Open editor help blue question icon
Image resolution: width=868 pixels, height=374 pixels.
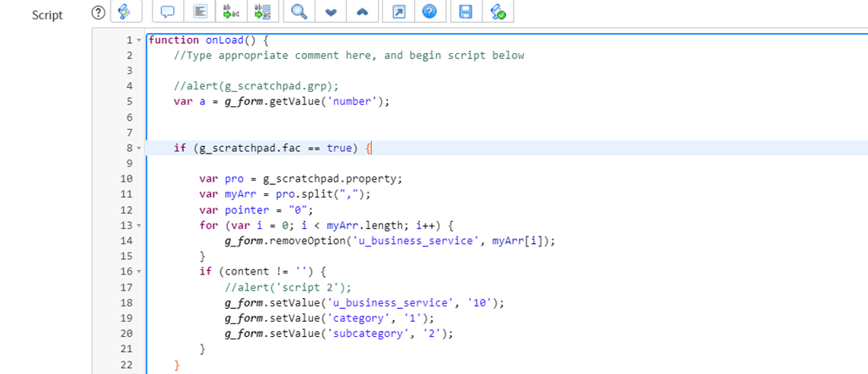tap(429, 12)
